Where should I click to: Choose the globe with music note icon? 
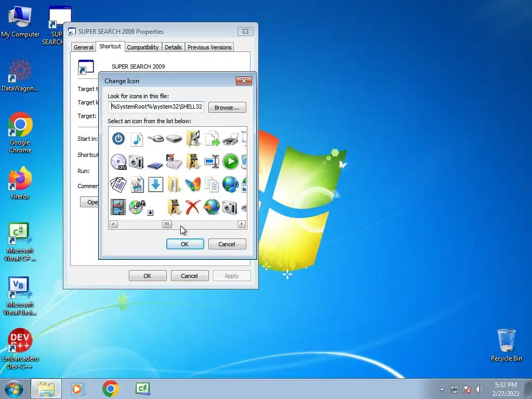(231, 184)
